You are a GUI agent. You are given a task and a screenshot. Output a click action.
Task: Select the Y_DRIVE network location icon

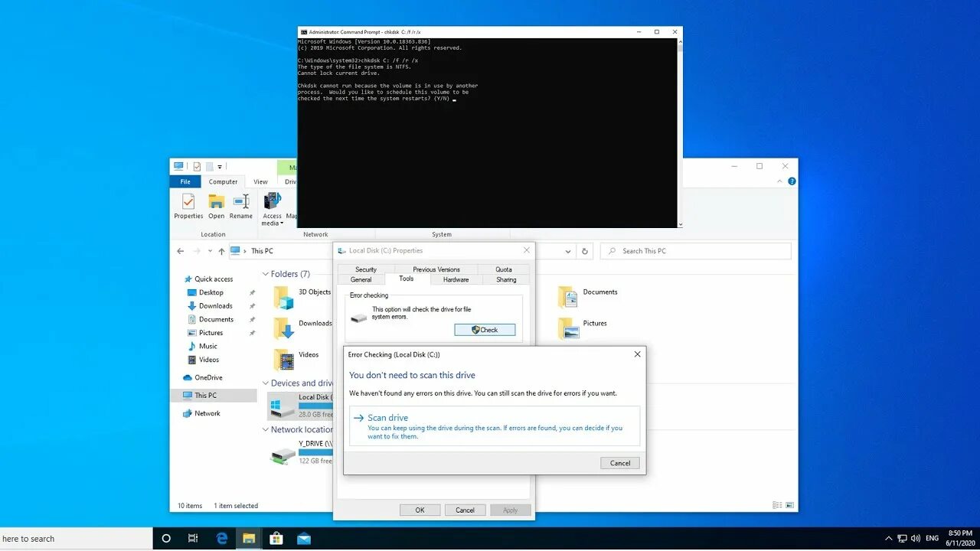click(x=283, y=455)
